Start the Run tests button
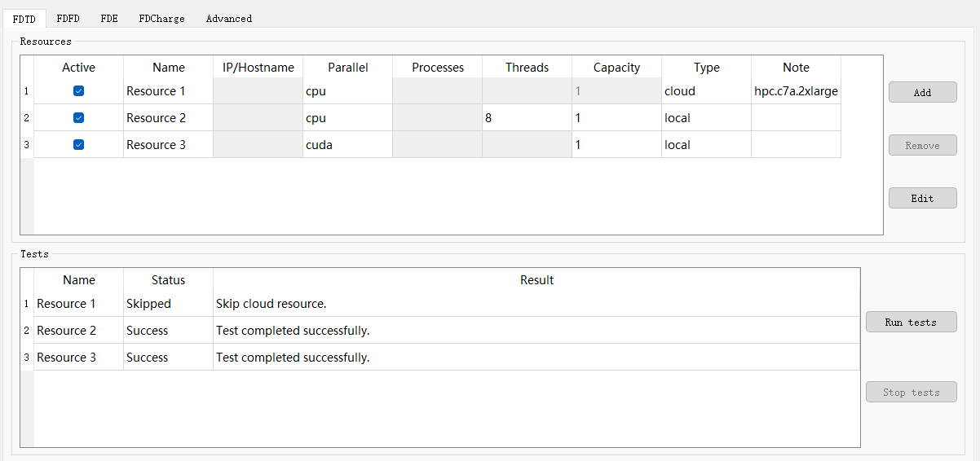This screenshot has height=461, width=980. tap(911, 323)
